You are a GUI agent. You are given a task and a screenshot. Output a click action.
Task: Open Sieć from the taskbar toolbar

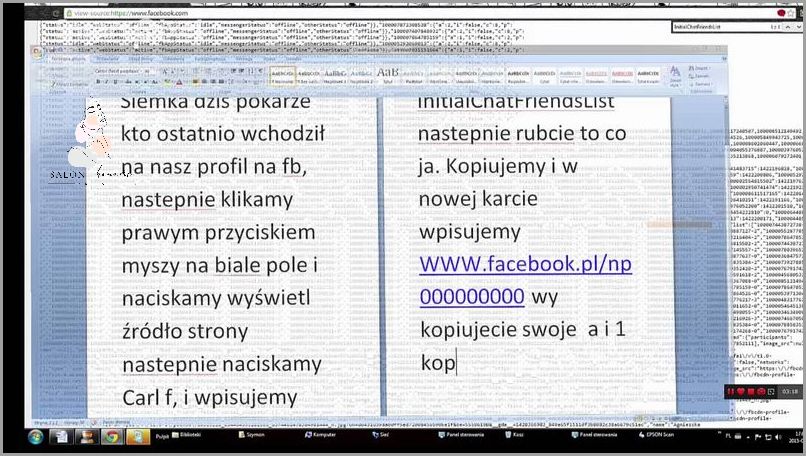380,434
